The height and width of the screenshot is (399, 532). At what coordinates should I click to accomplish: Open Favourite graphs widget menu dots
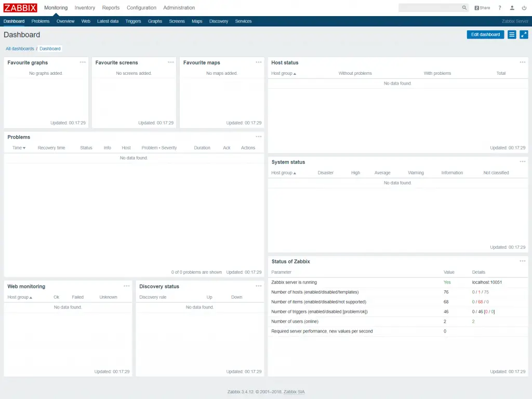tap(83, 62)
